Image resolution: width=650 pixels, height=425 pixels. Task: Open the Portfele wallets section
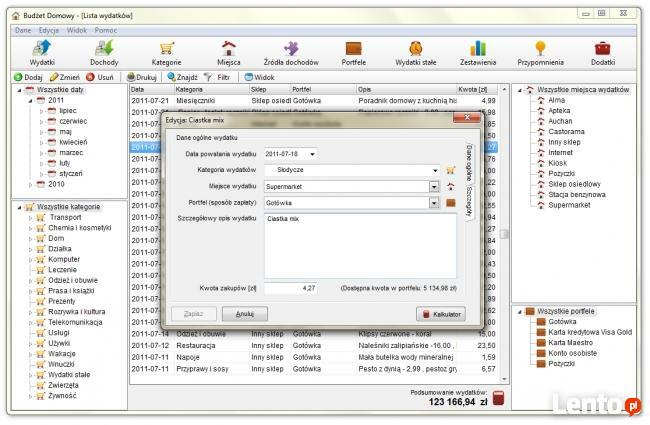coord(353,52)
